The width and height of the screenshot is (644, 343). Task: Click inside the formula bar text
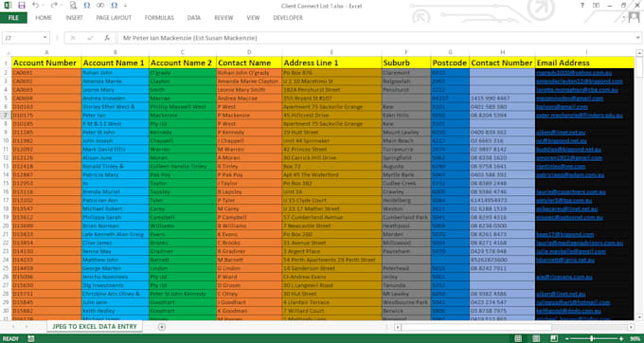point(189,38)
